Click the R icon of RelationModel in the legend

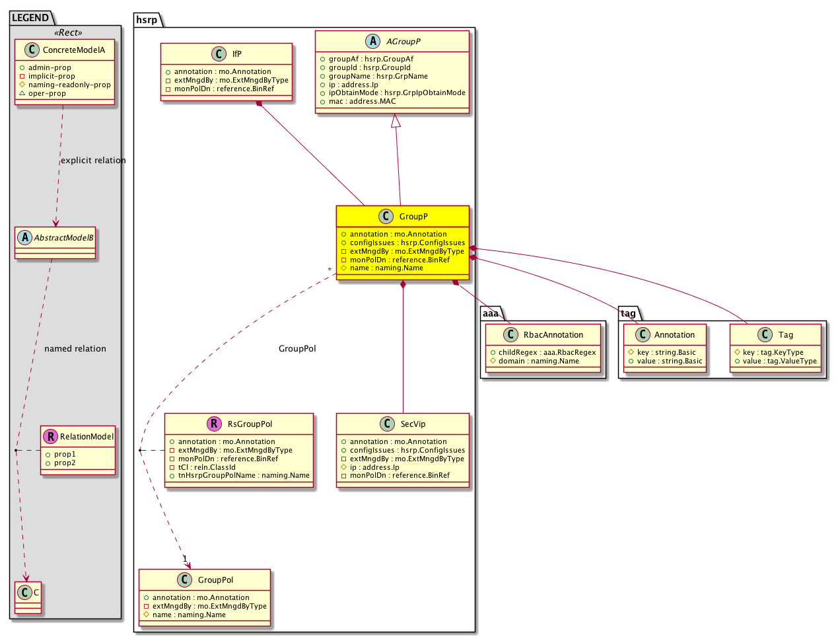point(50,437)
